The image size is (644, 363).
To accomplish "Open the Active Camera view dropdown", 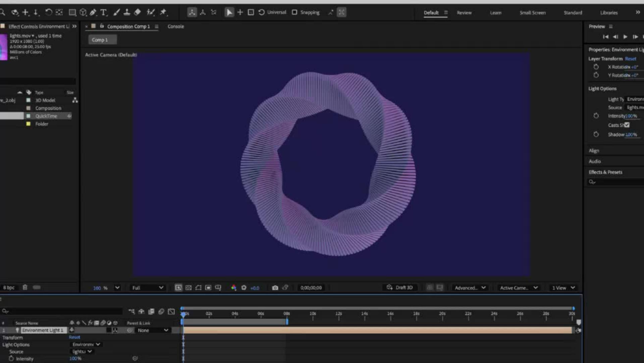I will click(518, 287).
